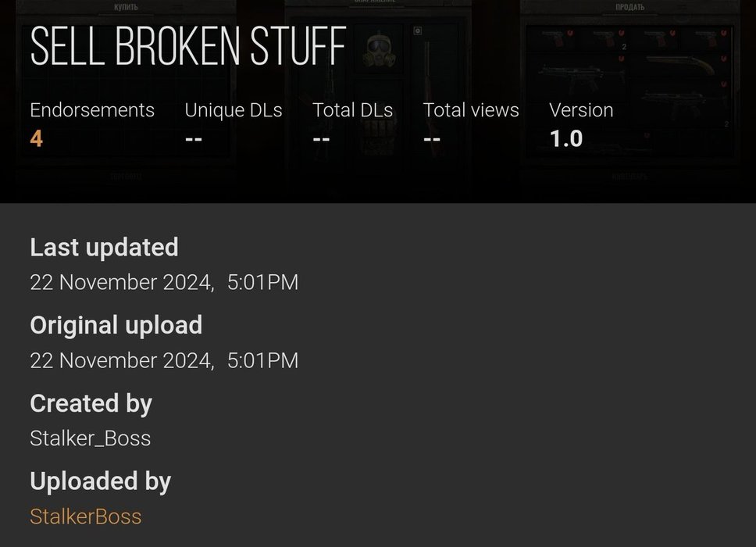Click the Last updated heading
756x547 pixels.
(x=104, y=247)
